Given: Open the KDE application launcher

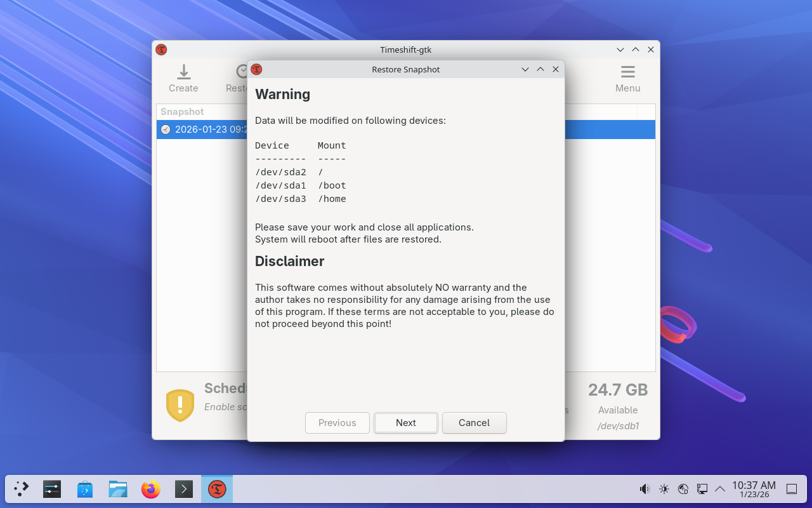Looking at the screenshot, I should pos(22,489).
